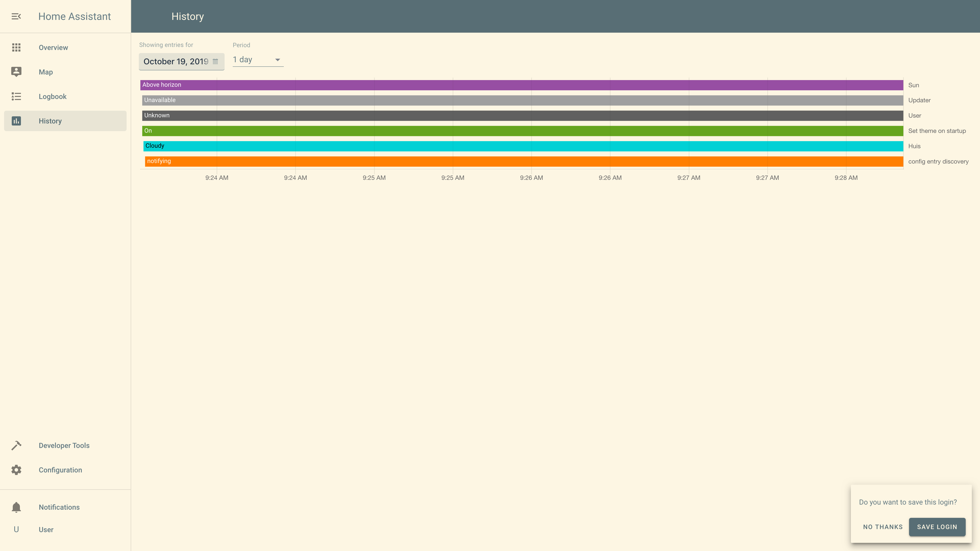980x551 pixels.
Task: Click the History chart icon
Action: pos(16,121)
